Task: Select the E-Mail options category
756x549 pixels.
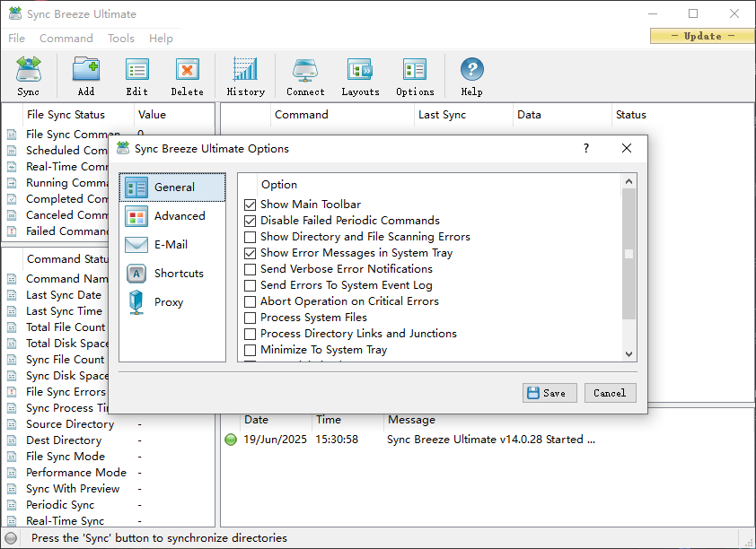Action: click(x=172, y=245)
